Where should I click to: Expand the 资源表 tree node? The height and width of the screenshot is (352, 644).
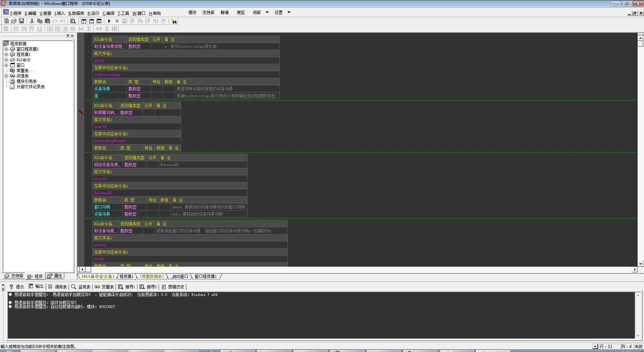point(6,76)
